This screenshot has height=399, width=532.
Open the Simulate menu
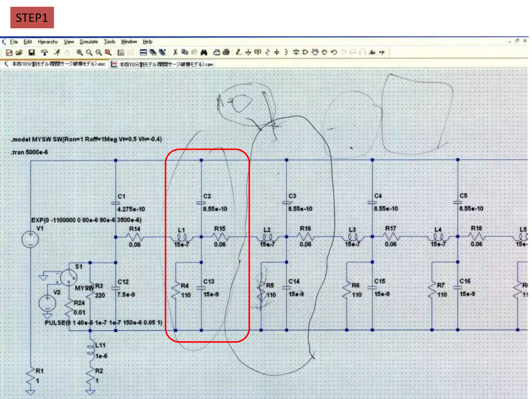[89, 42]
